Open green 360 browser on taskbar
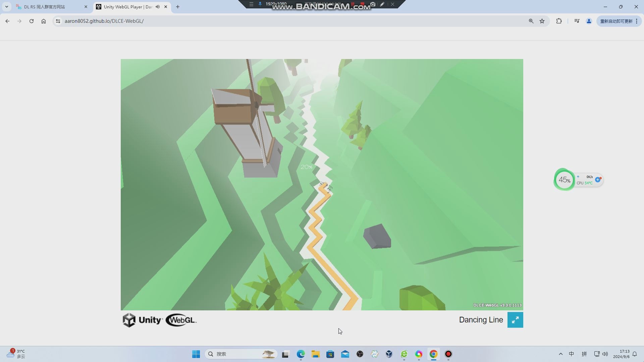 click(x=404, y=354)
